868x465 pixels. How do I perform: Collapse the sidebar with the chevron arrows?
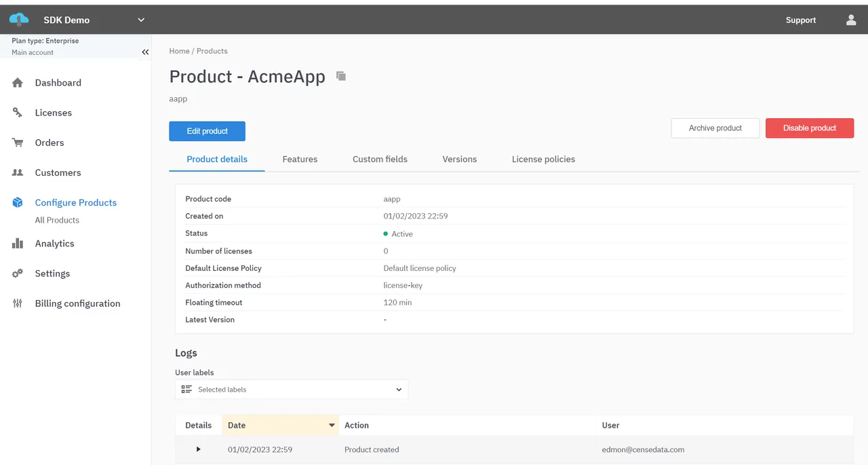pyautogui.click(x=145, y=52)
